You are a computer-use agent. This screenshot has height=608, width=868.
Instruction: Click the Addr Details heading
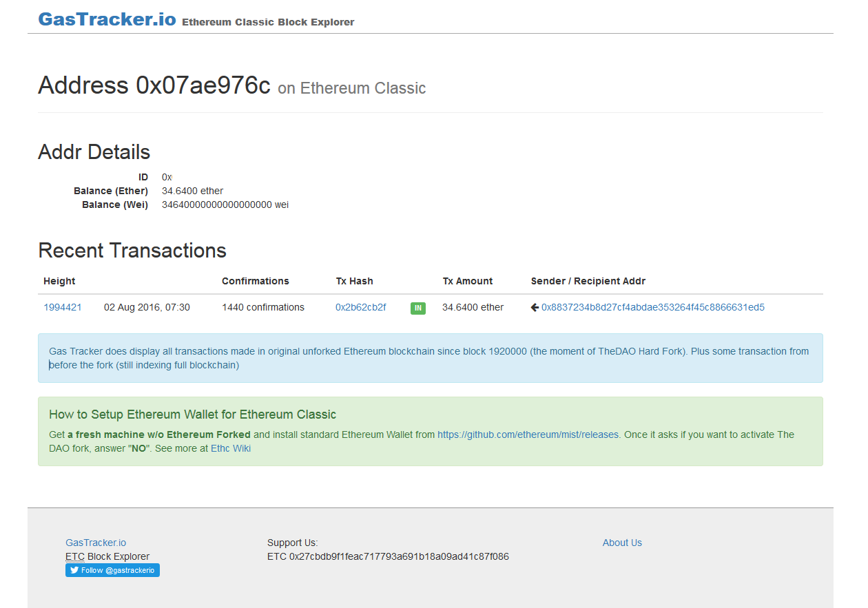(94, 152)
